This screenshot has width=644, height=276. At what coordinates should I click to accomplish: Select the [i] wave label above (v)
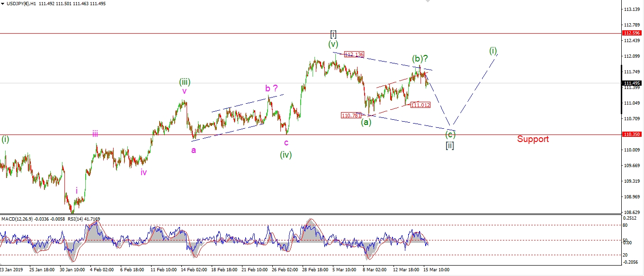tap(333, 34)
